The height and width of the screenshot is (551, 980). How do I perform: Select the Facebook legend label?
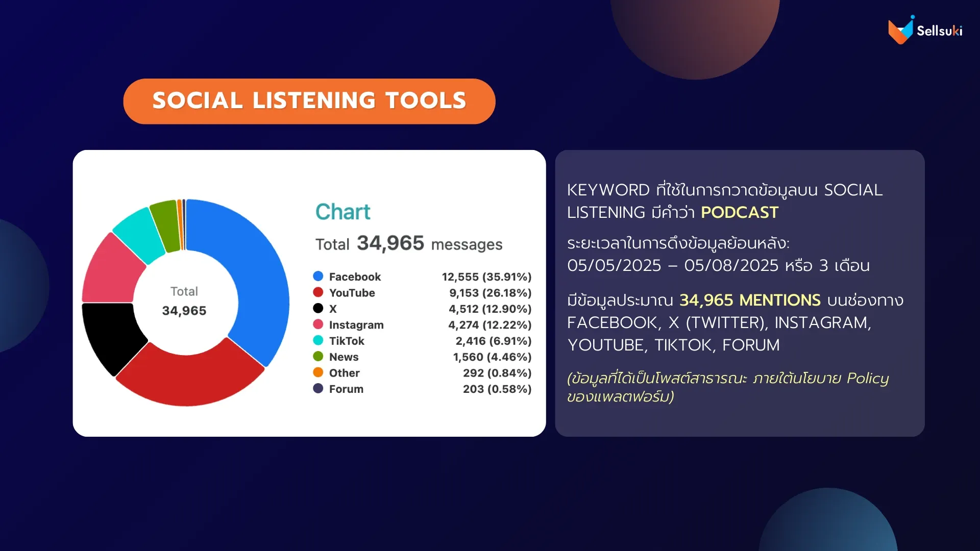click(355, 277)
